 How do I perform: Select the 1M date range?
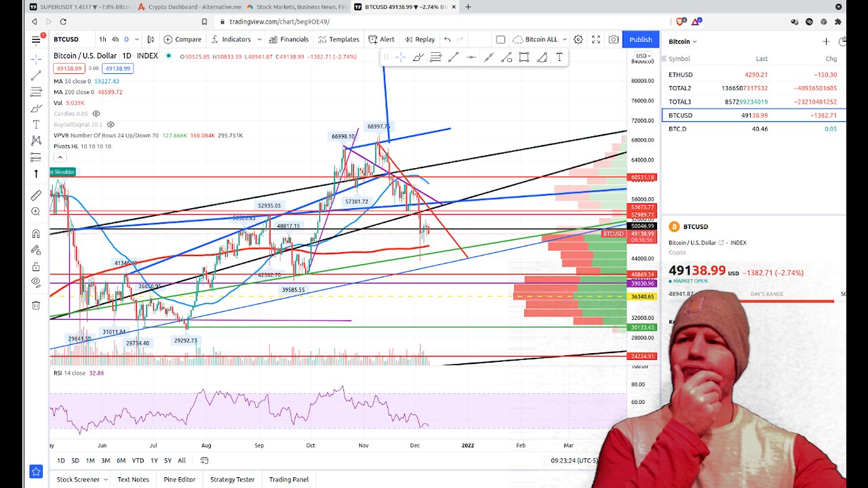(90, 460)
